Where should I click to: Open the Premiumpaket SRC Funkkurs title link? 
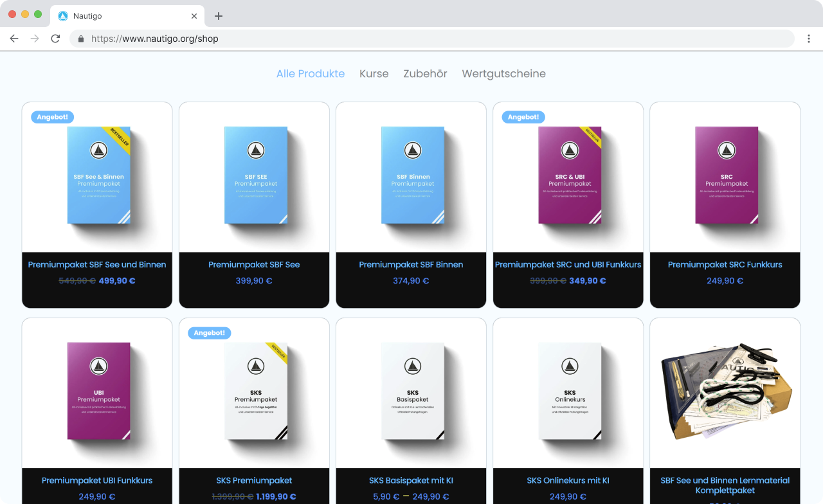725,264
